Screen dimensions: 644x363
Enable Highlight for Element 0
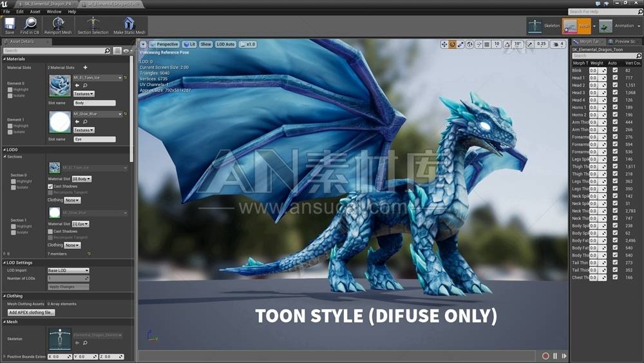point(10,90)
